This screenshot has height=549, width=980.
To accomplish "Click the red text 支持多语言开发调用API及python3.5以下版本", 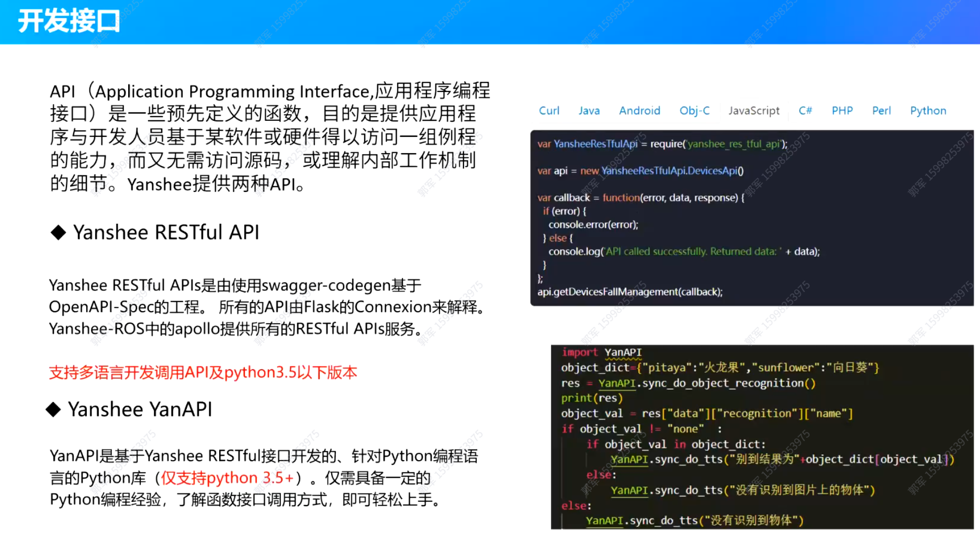I will [x=203, y=372].
